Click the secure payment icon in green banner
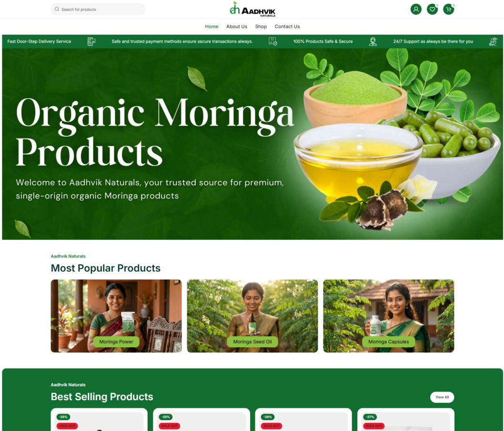The image size is (504, 431). pos(273,41)
